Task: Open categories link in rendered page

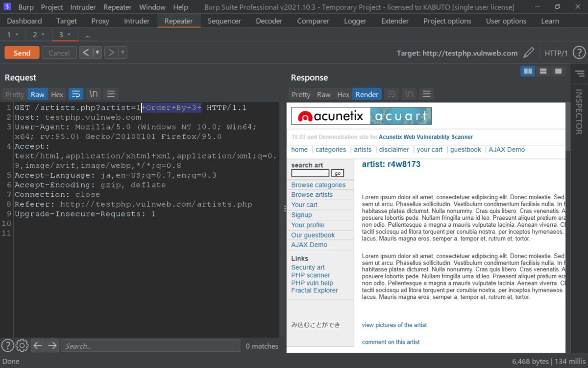Action: [x=331, y=150]
